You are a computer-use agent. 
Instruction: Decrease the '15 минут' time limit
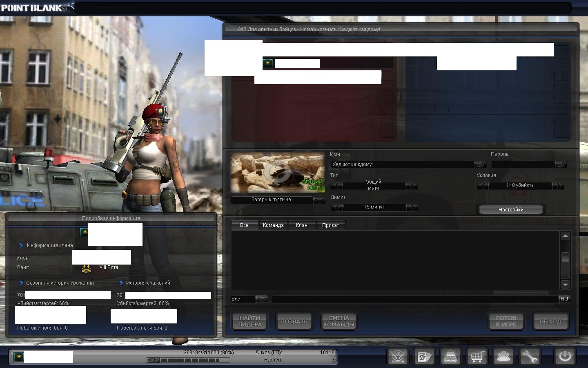[337, 207]
